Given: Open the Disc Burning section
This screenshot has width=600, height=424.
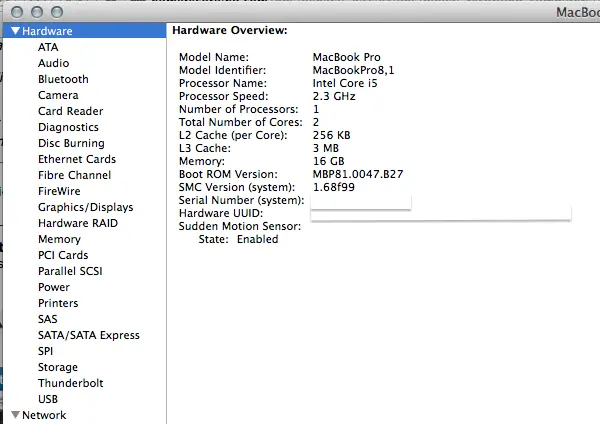Looking at the screenshot, I should pos(71,143).
